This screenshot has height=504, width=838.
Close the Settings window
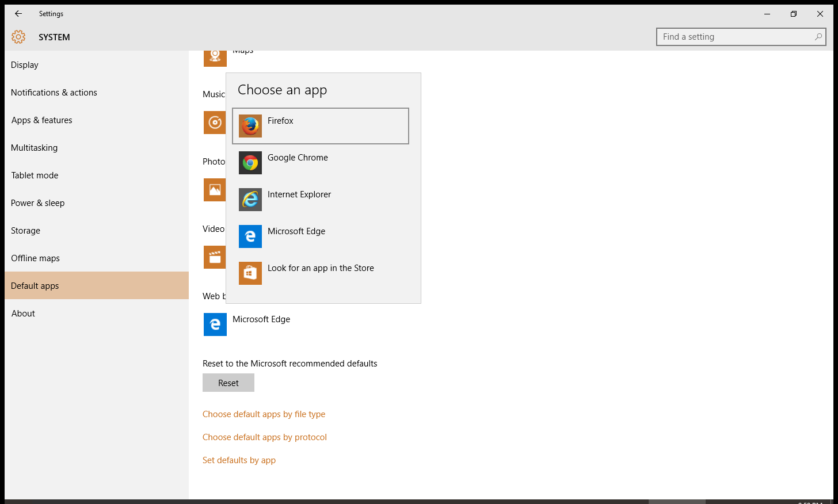click(820, 14)
